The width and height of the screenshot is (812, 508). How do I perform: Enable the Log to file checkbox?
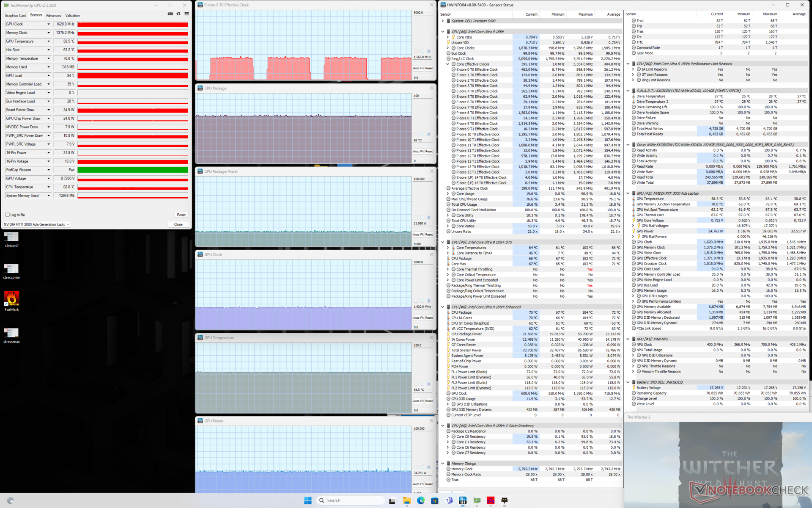click(x=8, y=215)
